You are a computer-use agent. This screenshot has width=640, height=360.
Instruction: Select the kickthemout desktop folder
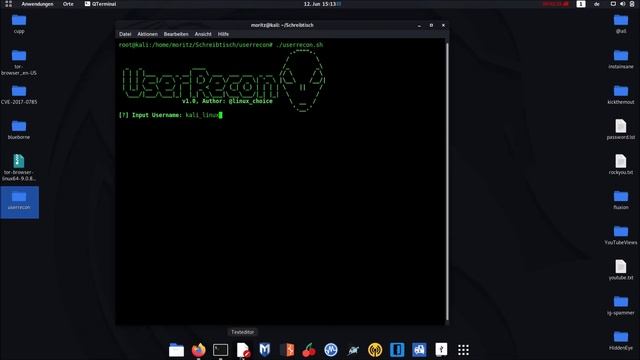[x=621, y=94]
